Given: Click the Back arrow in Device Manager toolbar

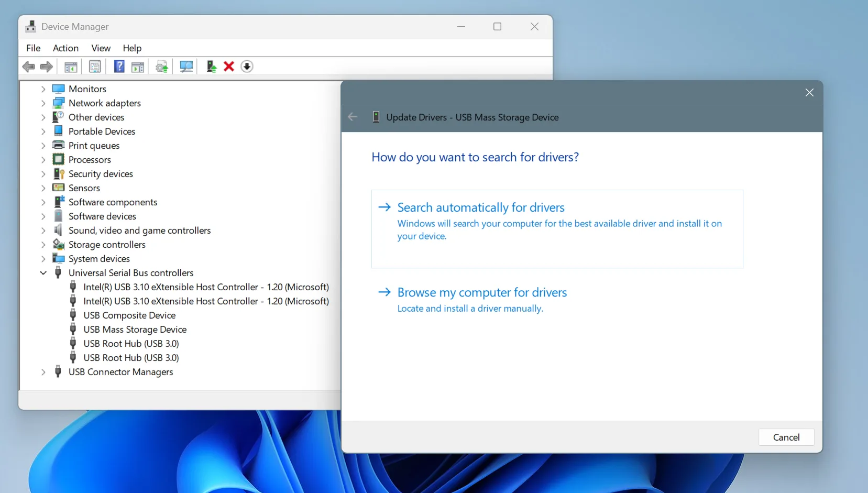Looking at the screenshot, I should coord(29,67).
